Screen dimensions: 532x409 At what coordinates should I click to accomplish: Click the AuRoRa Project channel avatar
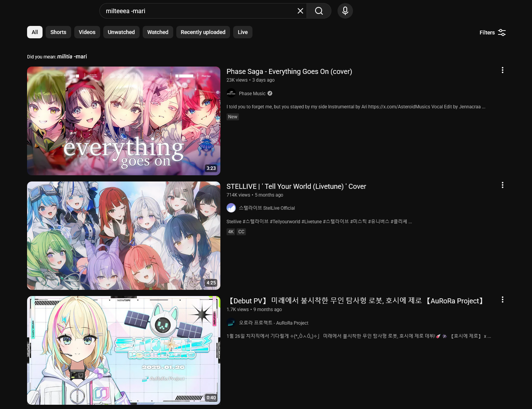(x=231, y=323)
